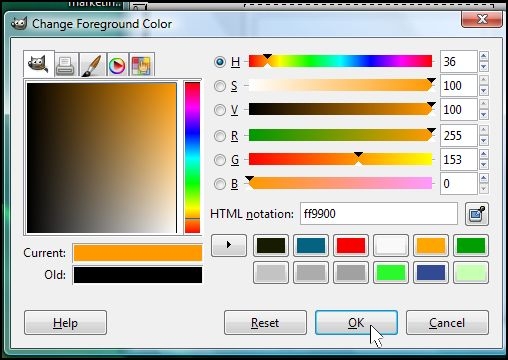The width and height of the screenshot is (508, 360).
Task: Pick the pale mint green history swatch
Action: point(471,273)
